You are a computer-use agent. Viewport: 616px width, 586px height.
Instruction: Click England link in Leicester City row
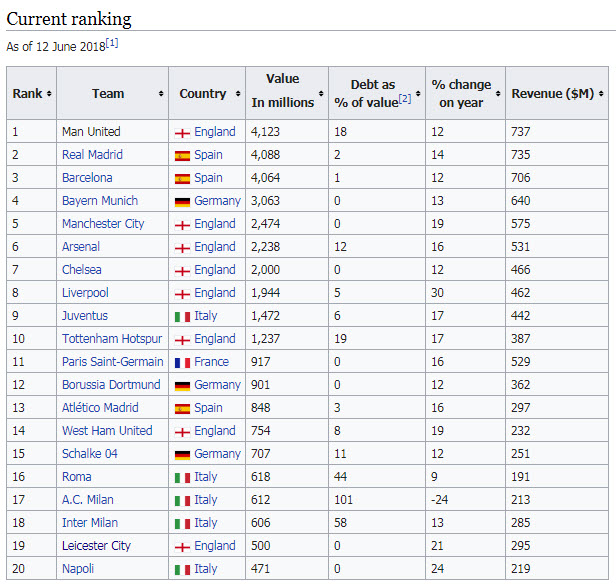tap(215, 546)
